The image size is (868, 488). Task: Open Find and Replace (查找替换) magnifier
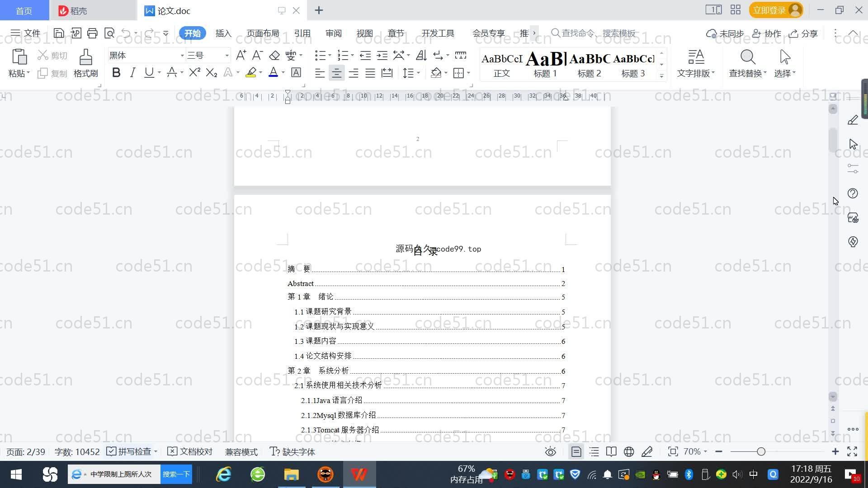748,57
